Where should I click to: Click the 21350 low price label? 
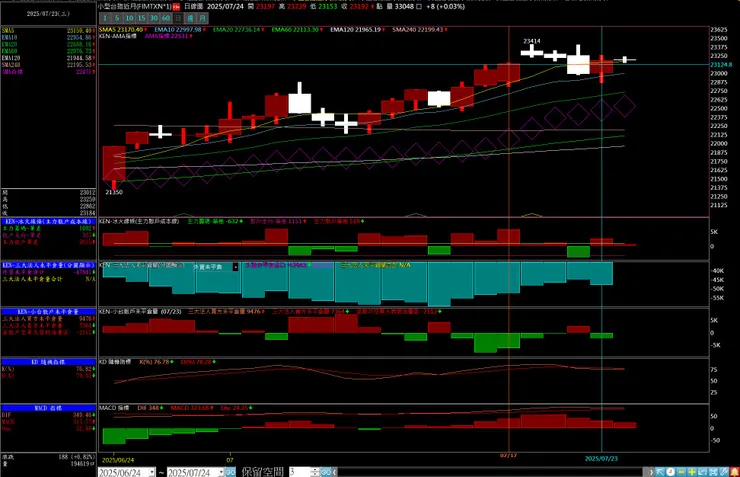(114, 192)
